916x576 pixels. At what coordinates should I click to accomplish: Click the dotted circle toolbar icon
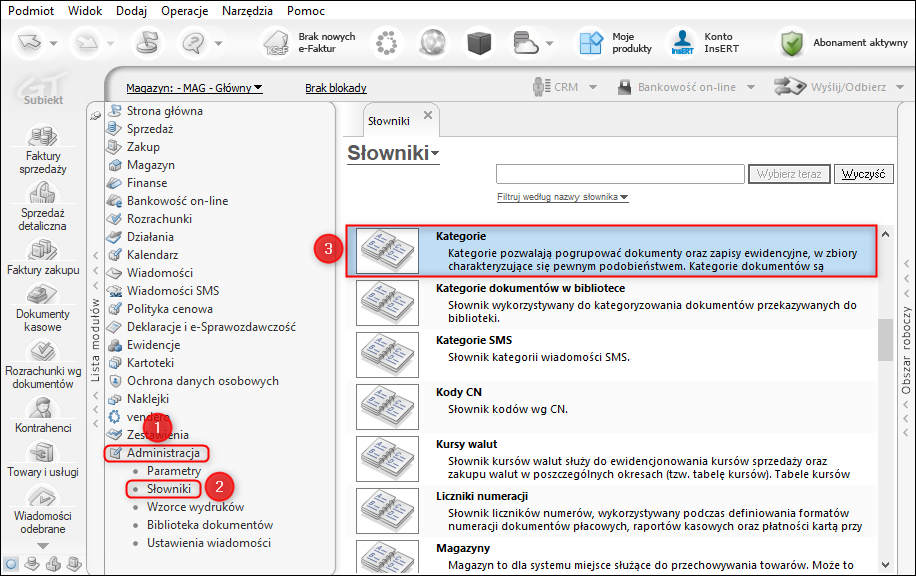tap(386, 43)
